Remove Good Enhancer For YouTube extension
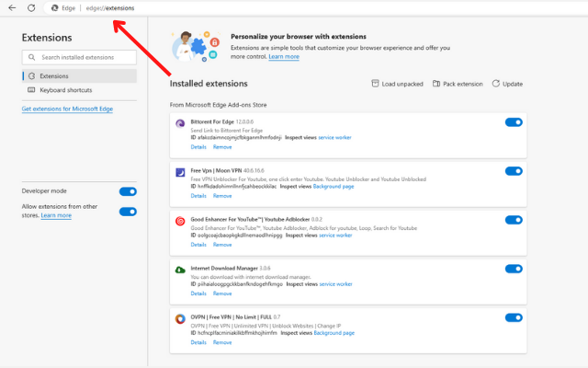This screenshot has width=588, height=368. (x=222, y=245)
